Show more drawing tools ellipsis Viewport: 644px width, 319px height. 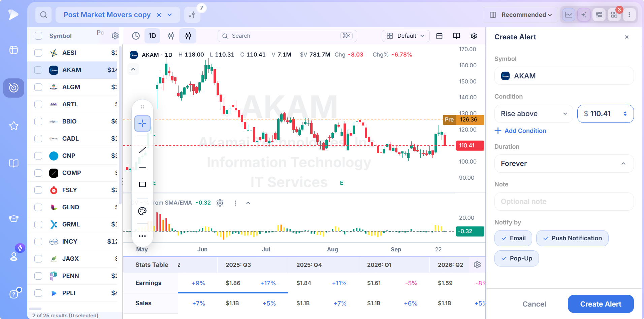click(142, 236)
